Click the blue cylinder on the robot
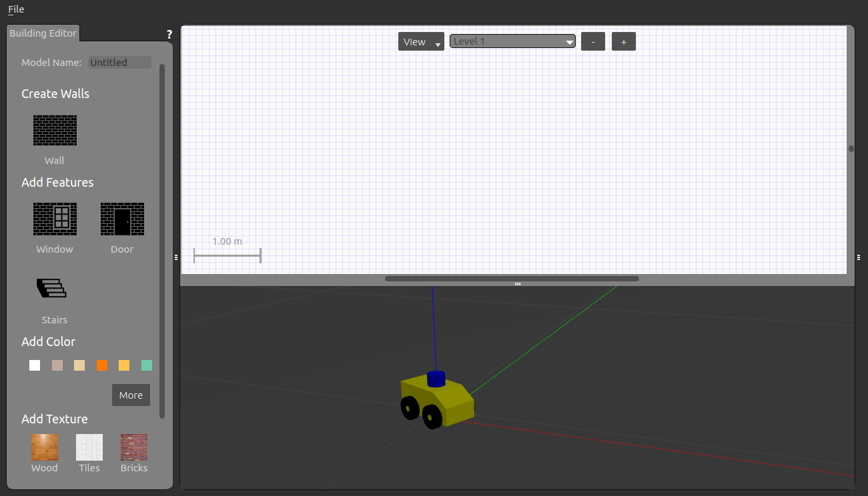The width and height of the screenshot is (868, 496). (436, 379)
